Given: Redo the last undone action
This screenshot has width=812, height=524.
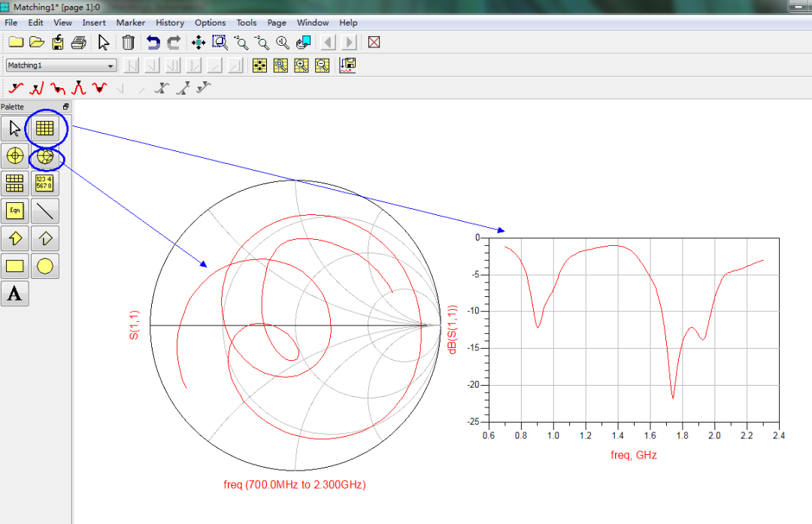Looking at the screenshot, I should pyautogui.click(x=174, y=42).
